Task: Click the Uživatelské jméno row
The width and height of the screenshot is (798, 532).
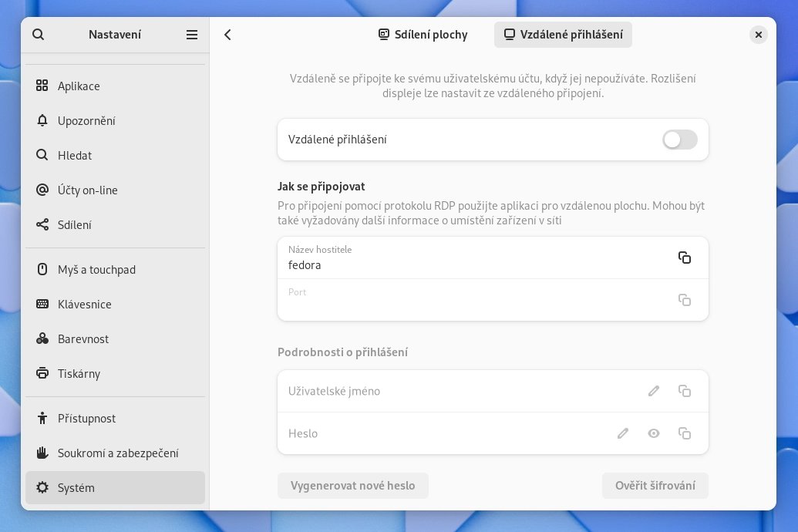Action: (493, 391)
